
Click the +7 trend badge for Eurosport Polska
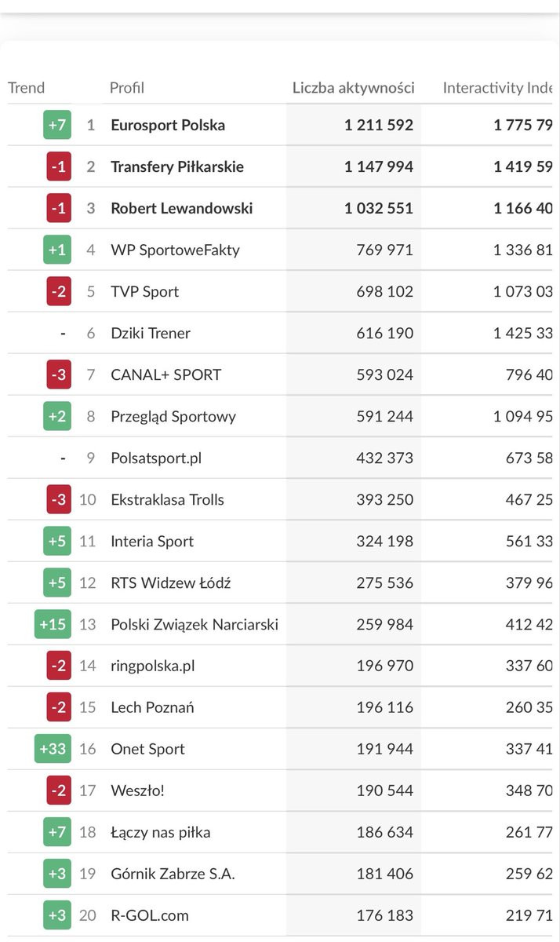57,125
